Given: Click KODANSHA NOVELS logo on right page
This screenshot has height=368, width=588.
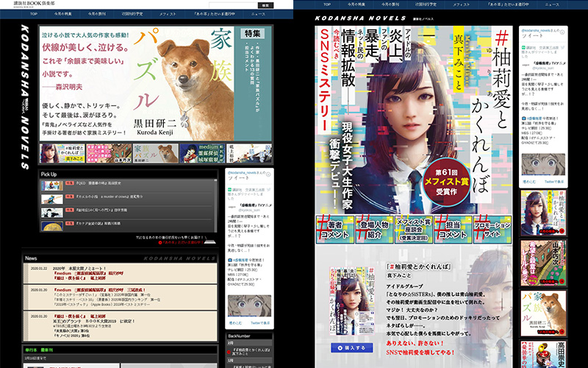Looking at the screenshot, I should point(361,18).
